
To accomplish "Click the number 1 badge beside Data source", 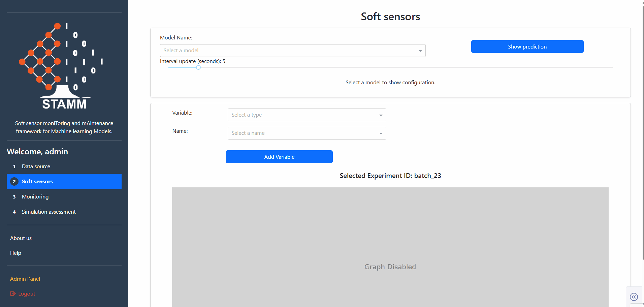I will (14, 166).
